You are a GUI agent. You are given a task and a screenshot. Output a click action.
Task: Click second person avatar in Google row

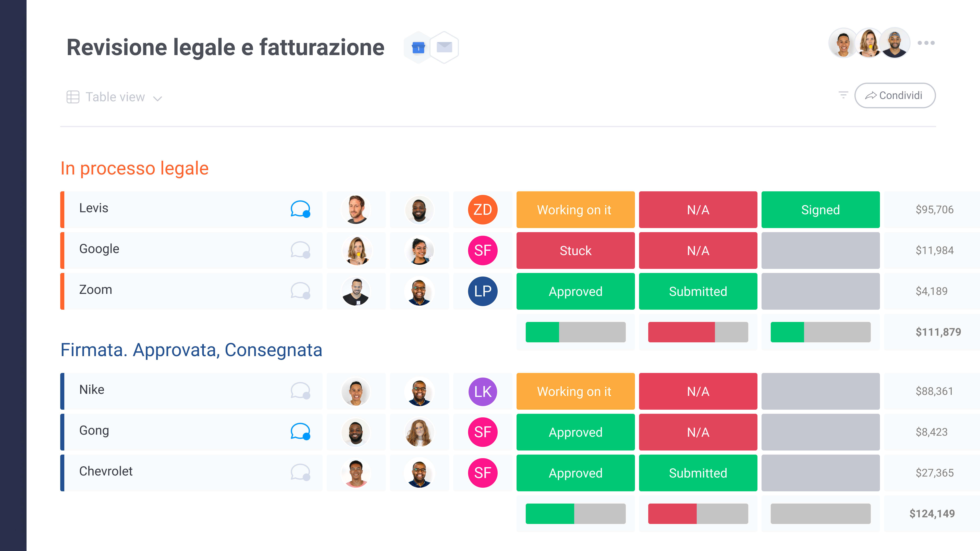[419, 250]
